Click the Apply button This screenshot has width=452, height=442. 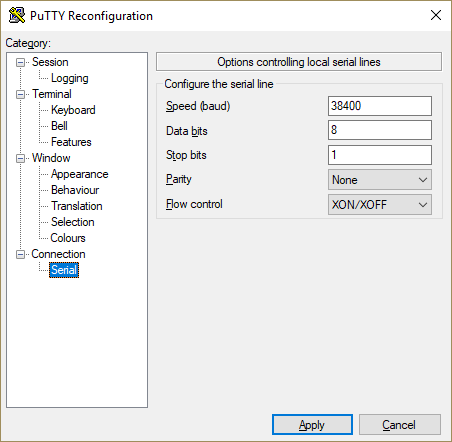[312, 425]
